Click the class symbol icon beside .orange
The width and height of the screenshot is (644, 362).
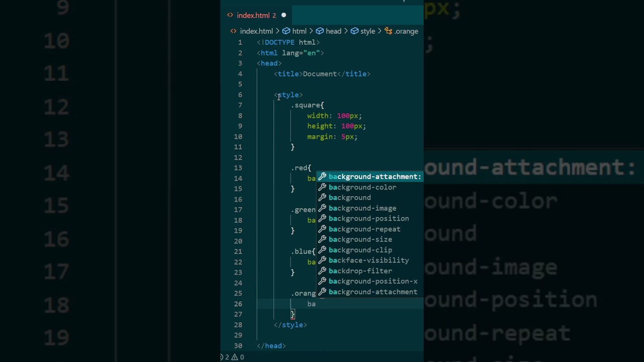[x=388, y=31]
